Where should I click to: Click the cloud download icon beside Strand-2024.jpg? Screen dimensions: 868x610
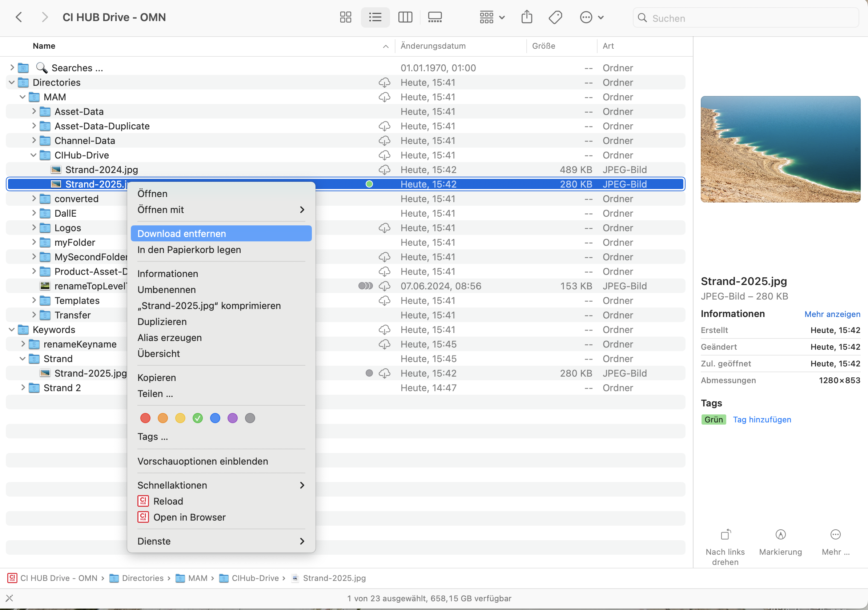tap(385, 169)
